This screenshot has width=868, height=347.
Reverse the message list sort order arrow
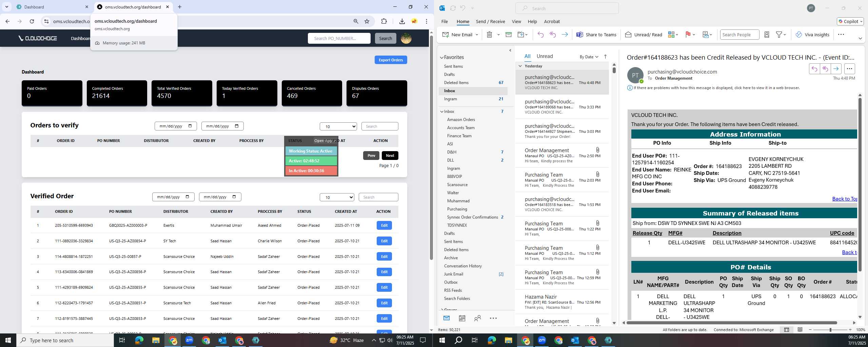605,57
